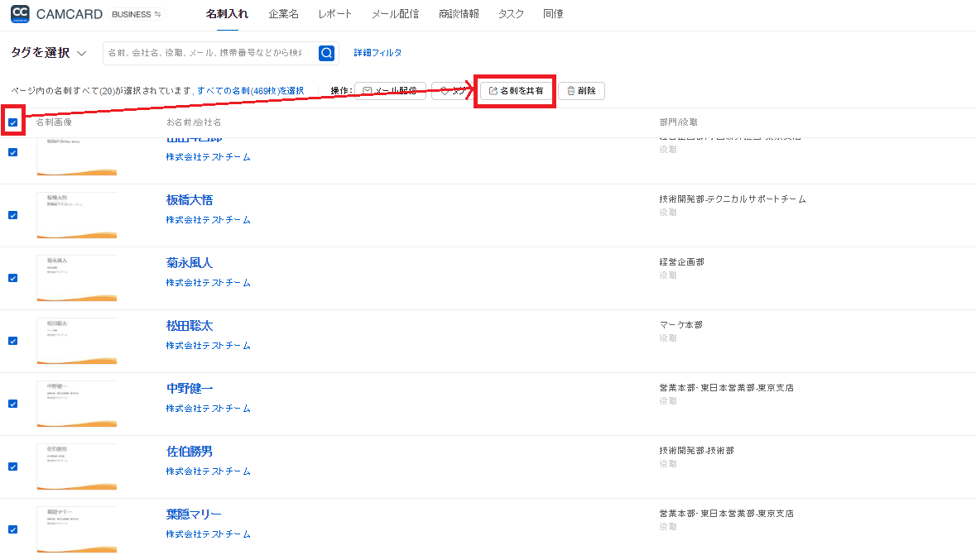The height and width of the screenshot is (560, 976).
Task: Click the blue search magnifier icon
Action: click(327, 53)
